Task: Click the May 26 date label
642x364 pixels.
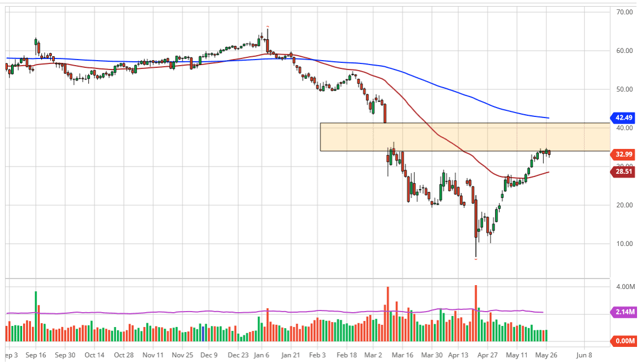Action: pyautogui.click(x=545, y=355)
